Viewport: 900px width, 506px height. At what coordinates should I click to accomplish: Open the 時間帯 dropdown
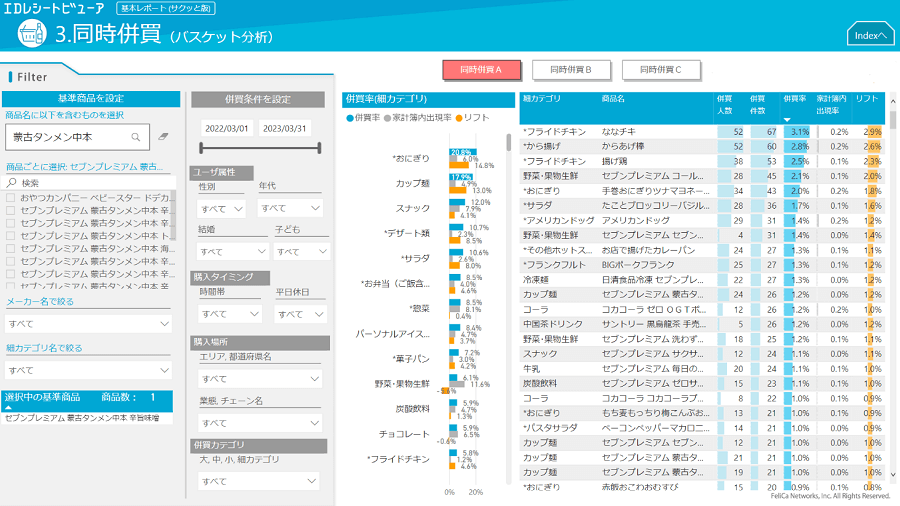point(230,314)
